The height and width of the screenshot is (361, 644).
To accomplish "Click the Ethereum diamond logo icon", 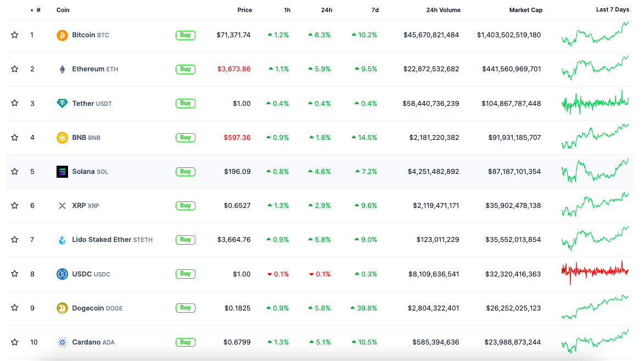I will click(62, 69).
